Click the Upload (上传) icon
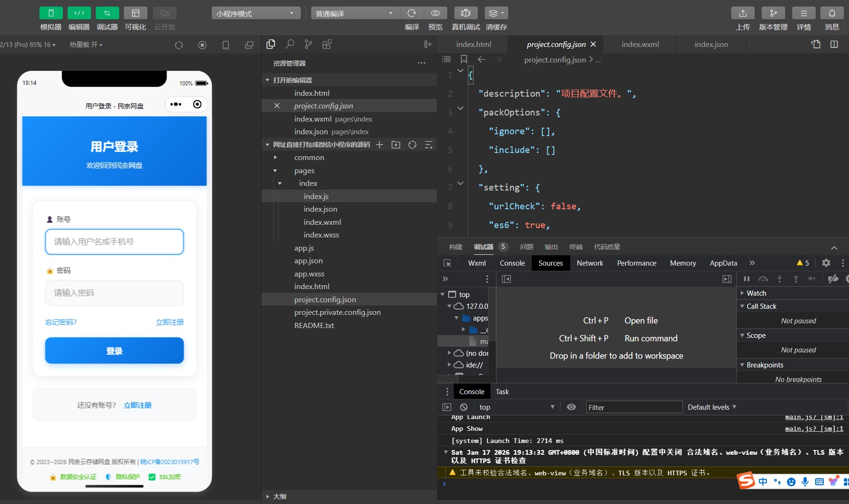Image resolution: width=849 pixels, height=504 pixels. point(742,13)
